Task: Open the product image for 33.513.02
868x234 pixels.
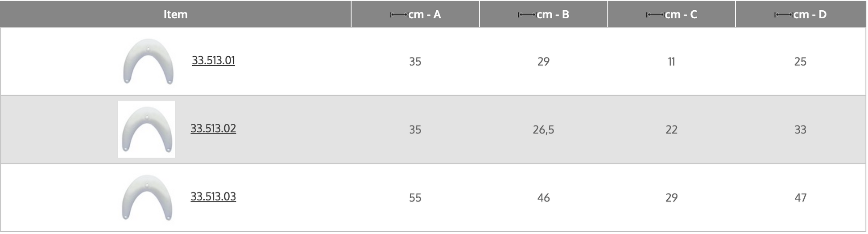Action: [x=147, y=130]
